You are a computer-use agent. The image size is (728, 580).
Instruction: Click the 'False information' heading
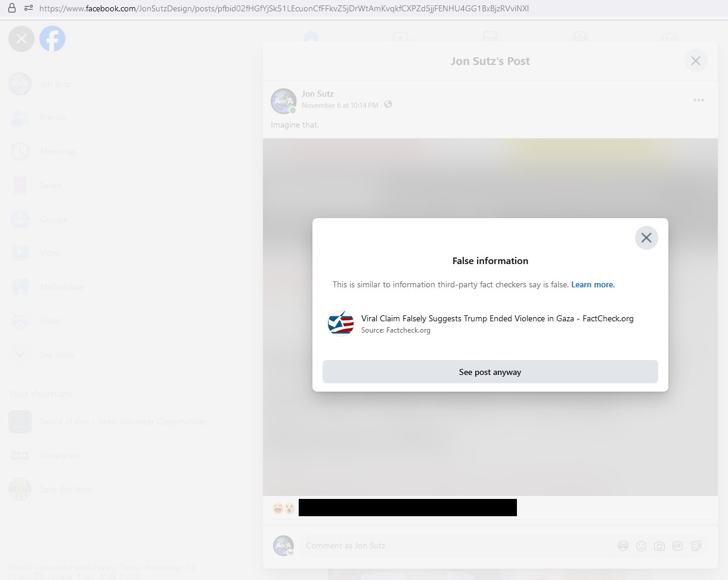490,260
